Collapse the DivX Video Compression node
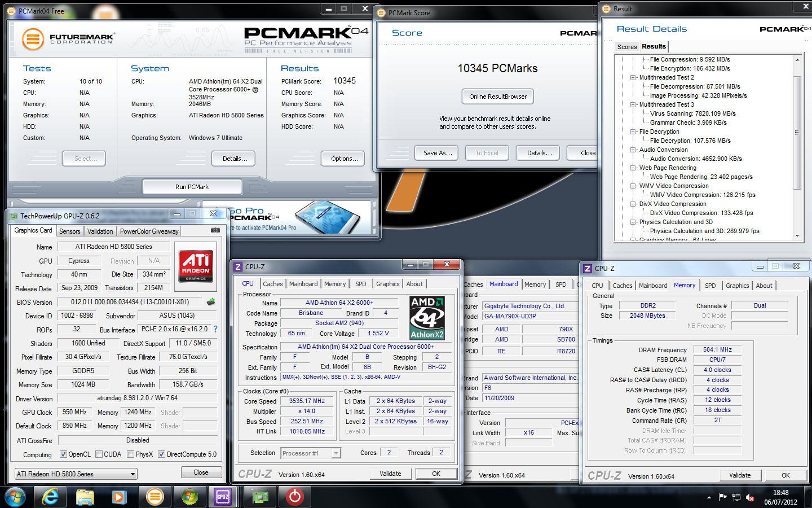The image size is (812, 508). click(633, 204)
